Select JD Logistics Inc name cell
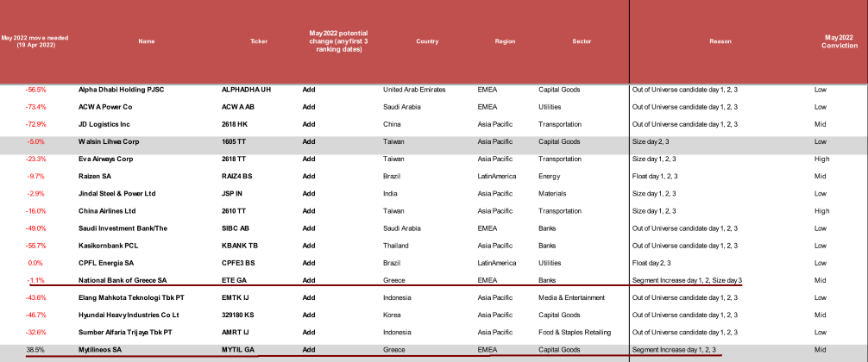 (104, 124)
